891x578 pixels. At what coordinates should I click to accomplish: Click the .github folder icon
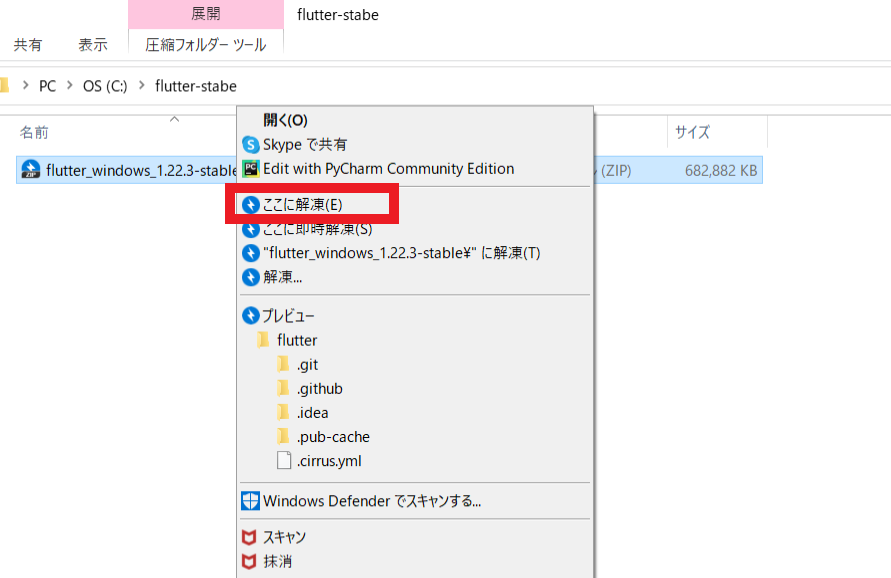(x=283, y=388)
